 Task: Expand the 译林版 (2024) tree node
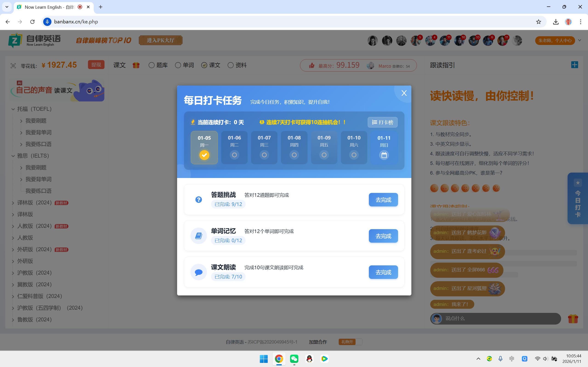(x=13, y=203)
